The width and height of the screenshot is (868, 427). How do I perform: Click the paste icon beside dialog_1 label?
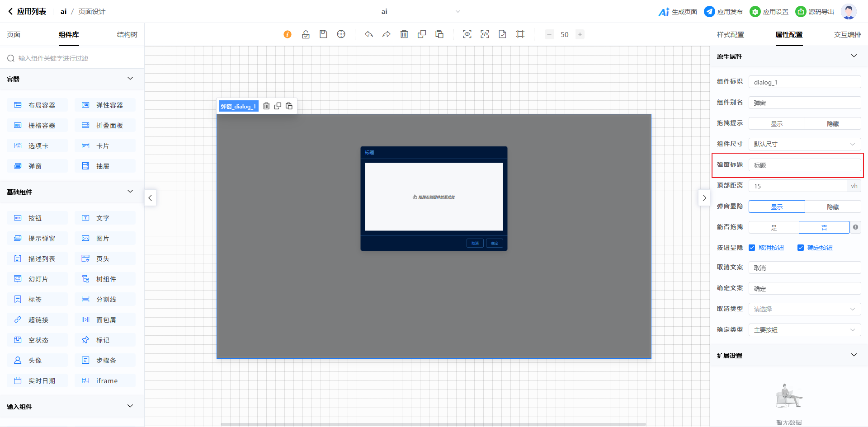289,106
